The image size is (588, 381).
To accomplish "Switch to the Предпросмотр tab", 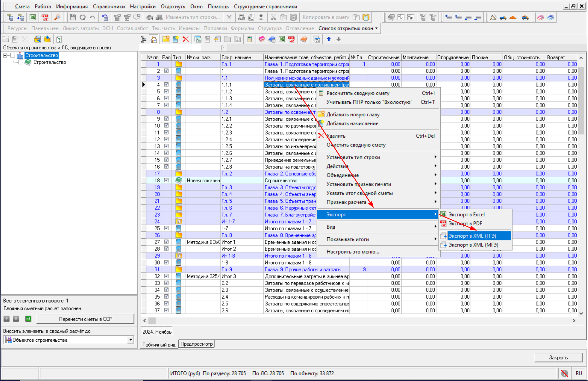I will [197, 344].
